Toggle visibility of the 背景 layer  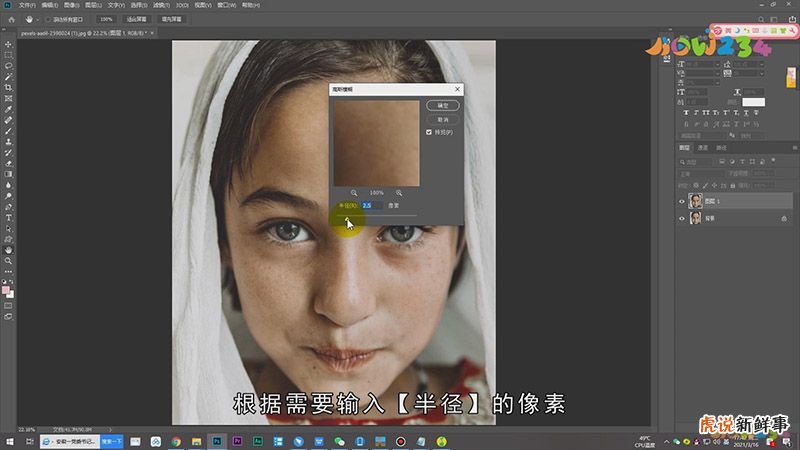point(683,218)
